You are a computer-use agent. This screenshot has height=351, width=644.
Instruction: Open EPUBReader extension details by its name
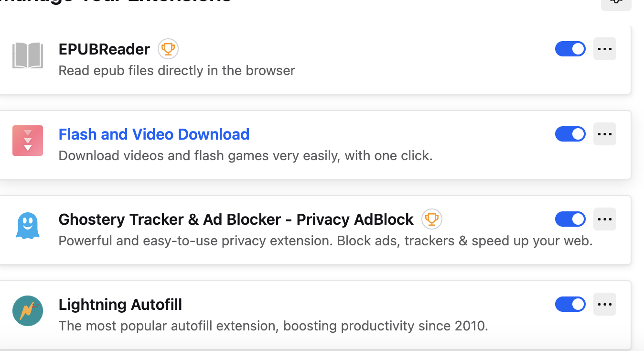tap(104, 49)
